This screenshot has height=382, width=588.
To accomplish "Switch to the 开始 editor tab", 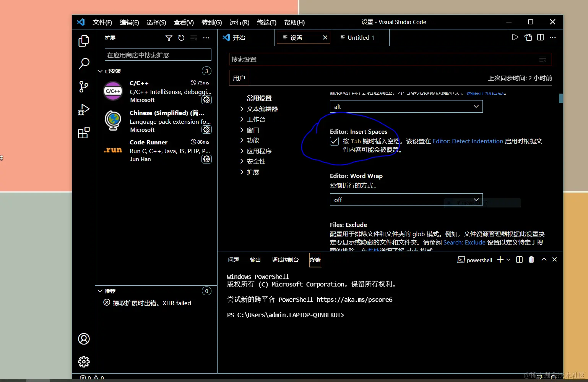I will [246, 37].
